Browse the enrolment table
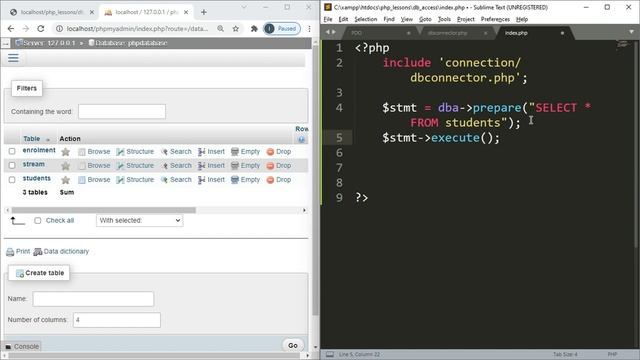 point(94,151)
